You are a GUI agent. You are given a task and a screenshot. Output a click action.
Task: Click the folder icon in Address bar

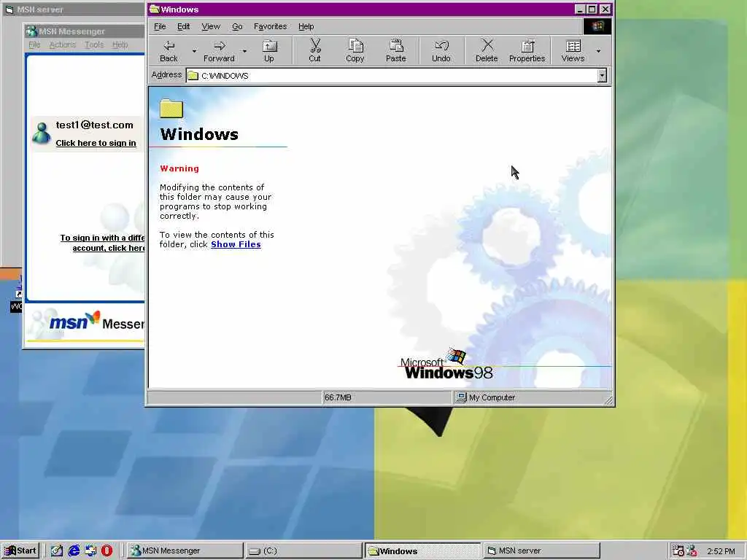click(x=193, y=76)
